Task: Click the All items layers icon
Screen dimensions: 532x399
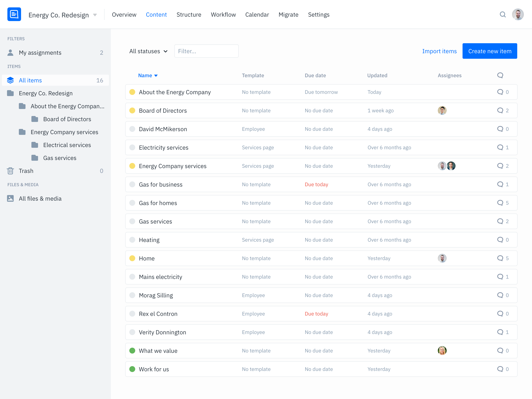Action: coord(10,80)
